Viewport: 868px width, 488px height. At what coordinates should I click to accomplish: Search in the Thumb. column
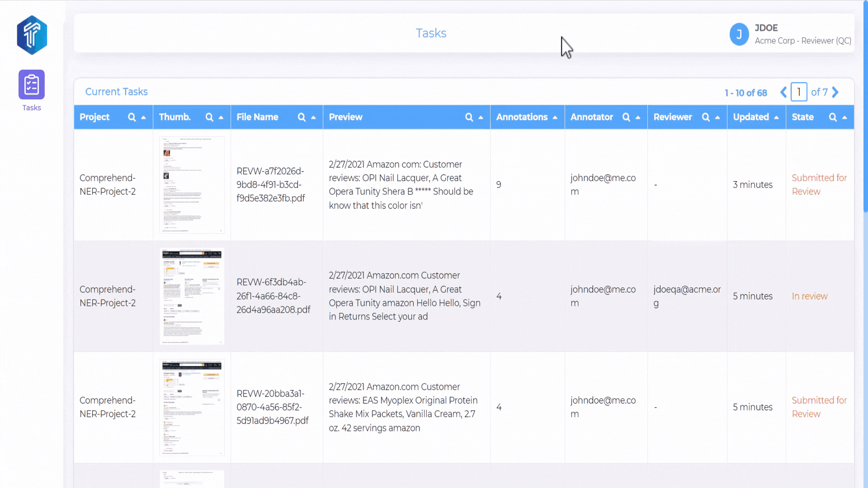(x=209, y=117)
